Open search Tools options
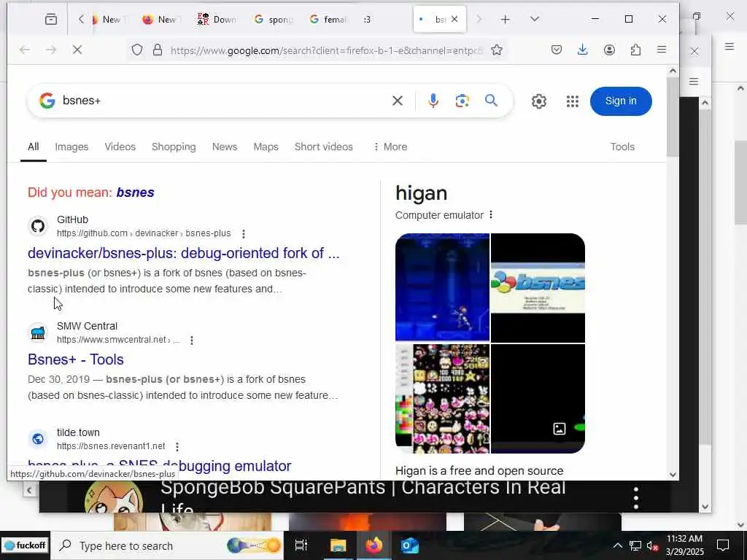The image size is (747, 560). pyautogui.click(x=622, y=147)
